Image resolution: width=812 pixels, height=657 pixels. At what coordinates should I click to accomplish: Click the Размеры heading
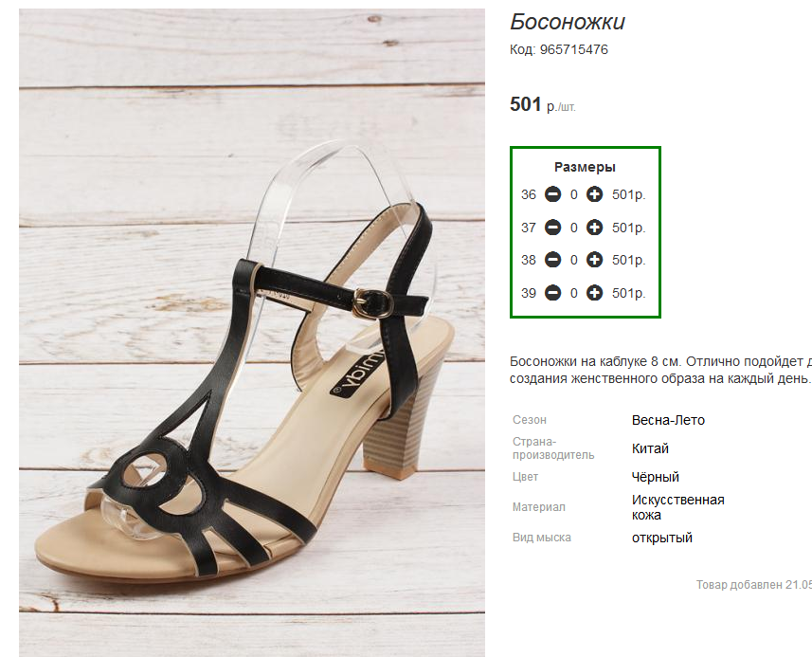point(585,167)
